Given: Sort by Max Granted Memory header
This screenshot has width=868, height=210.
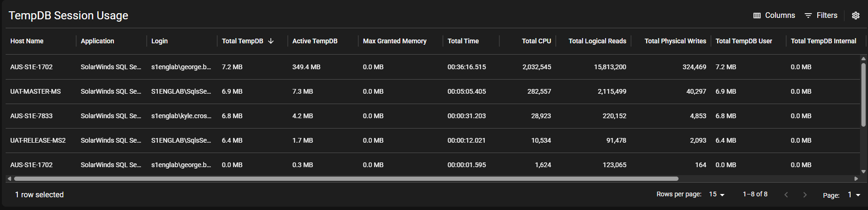Looking at the screenshot, I should click(x=395, y=41).
